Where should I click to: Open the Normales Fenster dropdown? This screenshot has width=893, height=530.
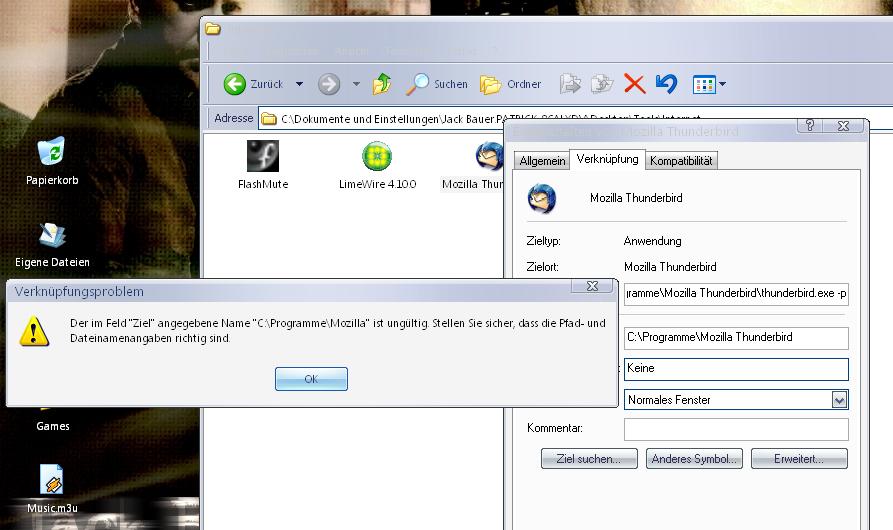(x=839, y=400)
